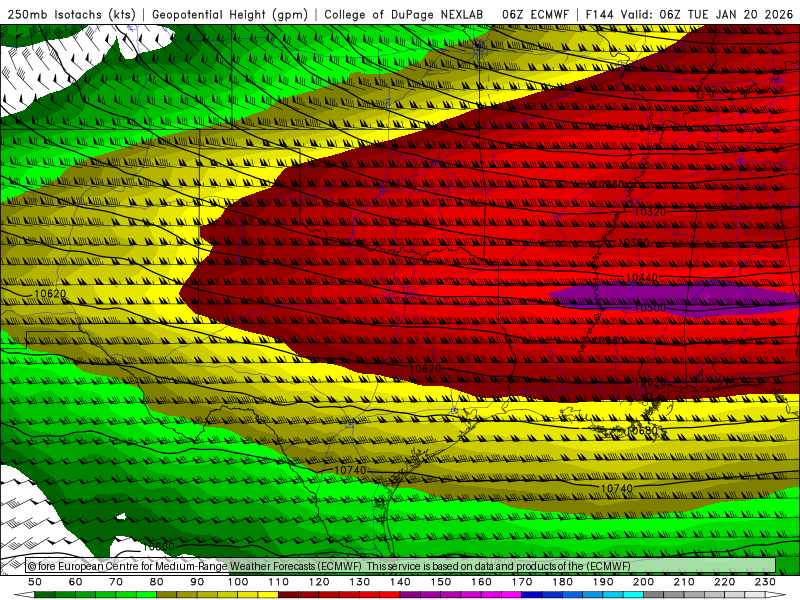800x600 pixels.
Task: Click the 100 kts scale label
Action: click(238, 582)
